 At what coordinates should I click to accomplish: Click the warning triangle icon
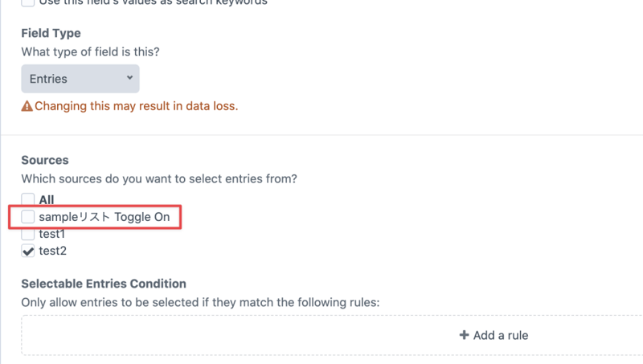[x=27, y=106]
